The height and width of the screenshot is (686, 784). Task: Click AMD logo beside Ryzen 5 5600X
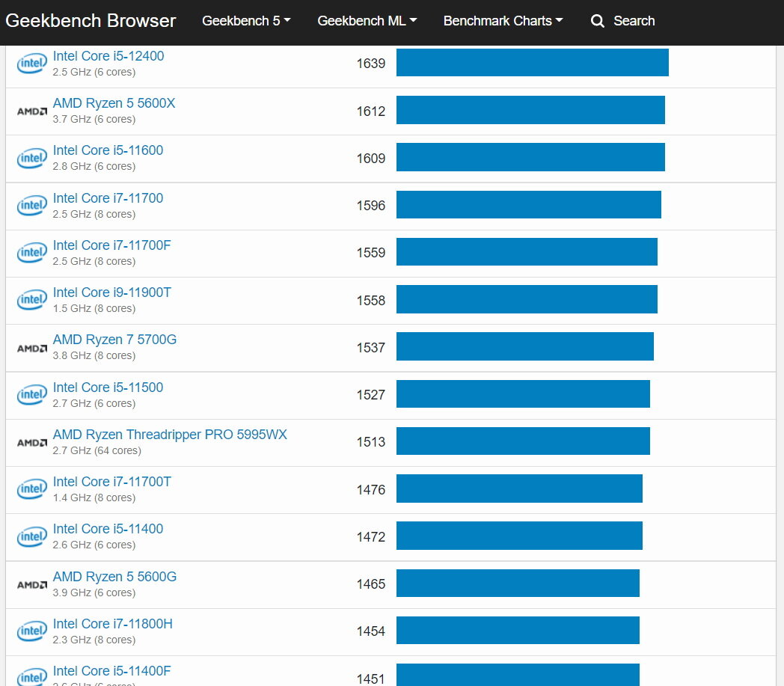tap(32, 111)
